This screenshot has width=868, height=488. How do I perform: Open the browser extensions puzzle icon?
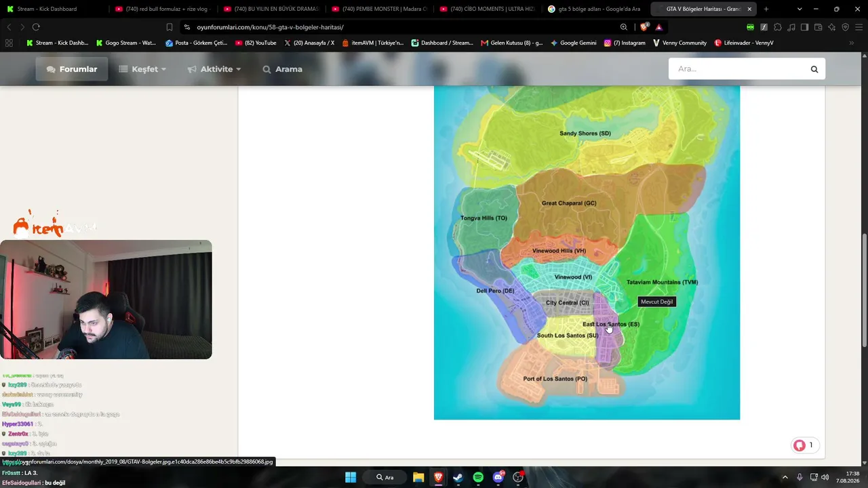pyautogui.click(x=777, y=27)
